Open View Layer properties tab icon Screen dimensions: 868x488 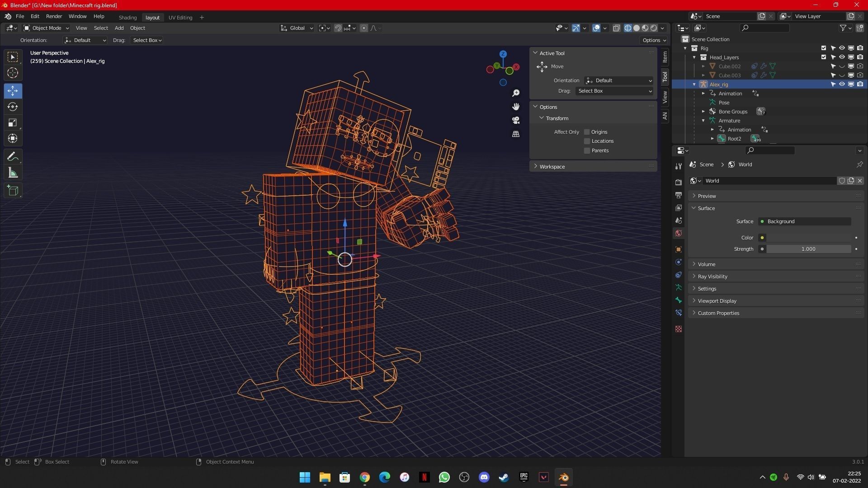(x=678, y=207)
